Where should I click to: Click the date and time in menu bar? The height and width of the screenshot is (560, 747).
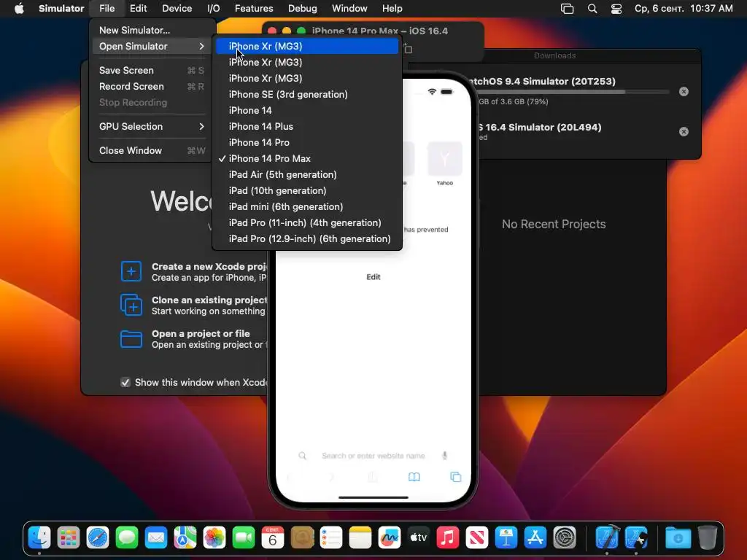[683, 9]
